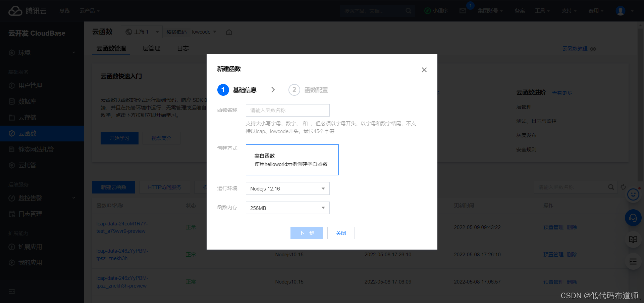Click the 环境 sidebar icon
644x303 pixels.
point(12,53)
